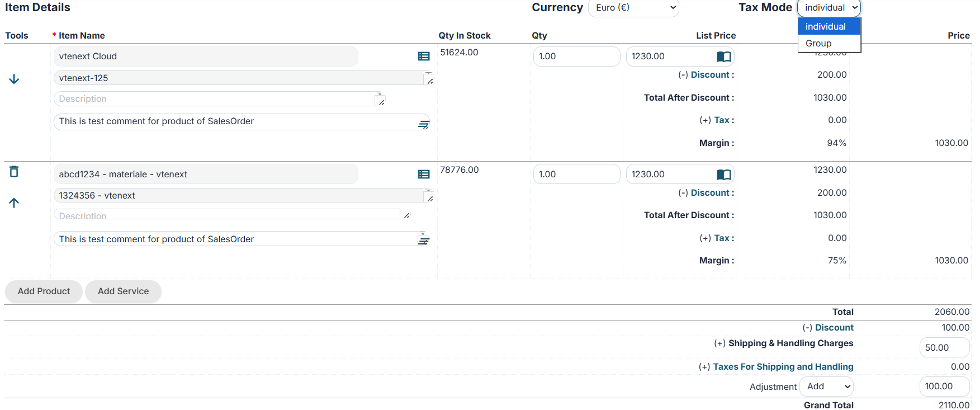
Task: Click Add Service button
Action: point(124,291)
